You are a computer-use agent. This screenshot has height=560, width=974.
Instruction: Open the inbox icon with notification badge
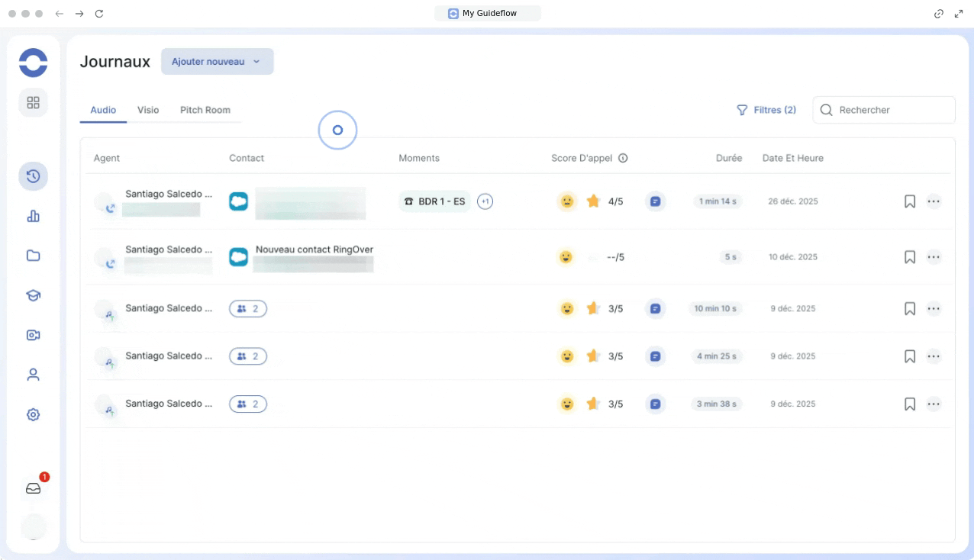[33, 488]
